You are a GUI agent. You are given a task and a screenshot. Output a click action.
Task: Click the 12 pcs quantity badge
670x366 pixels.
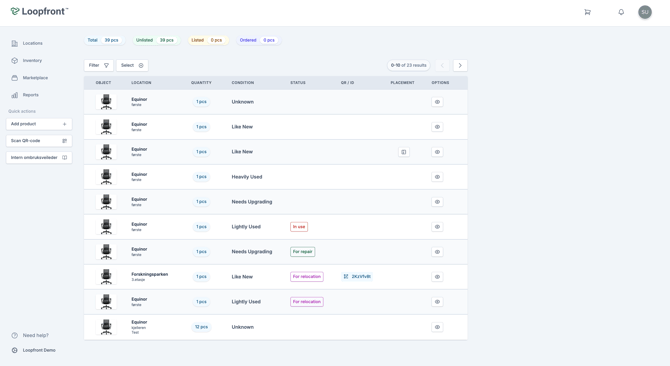(x=201, y=327)
